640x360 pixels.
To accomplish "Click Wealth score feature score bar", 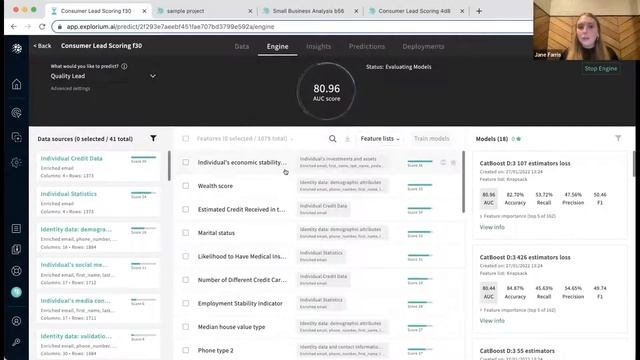I will (420, 185).
